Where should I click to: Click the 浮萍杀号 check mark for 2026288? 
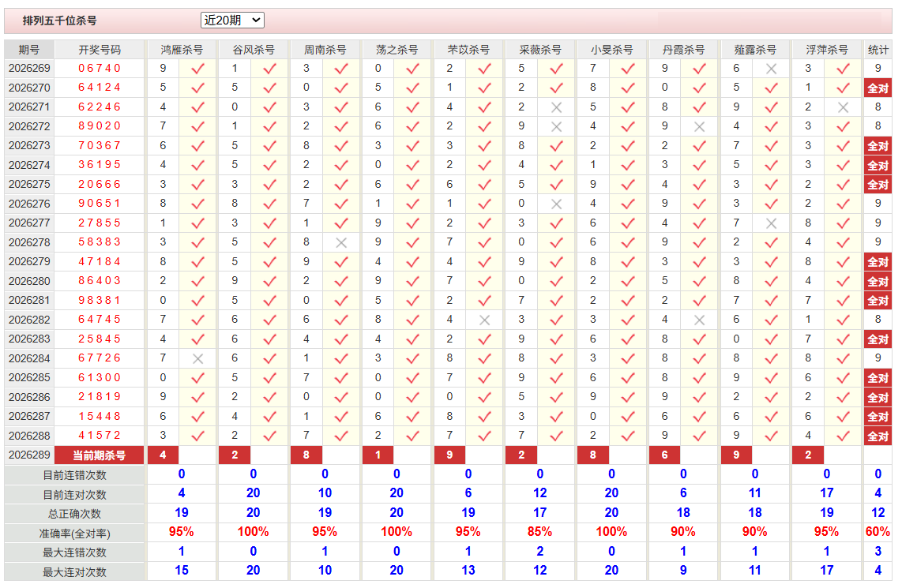844,436
